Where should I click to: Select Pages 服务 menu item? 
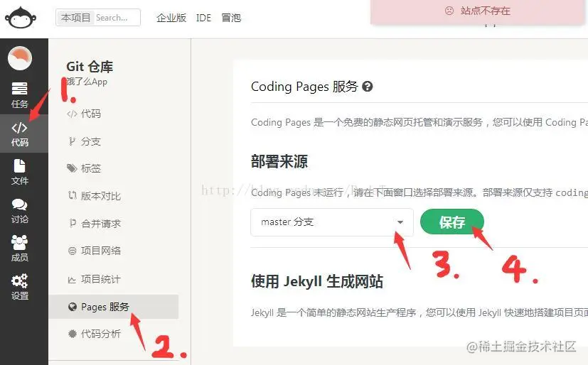[x=113, y=307]
